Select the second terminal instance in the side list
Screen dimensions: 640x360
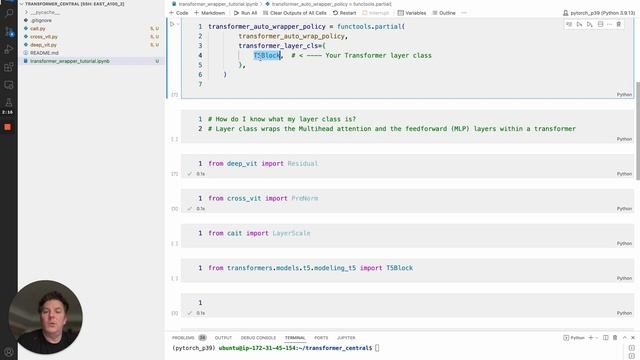[631, 356]
